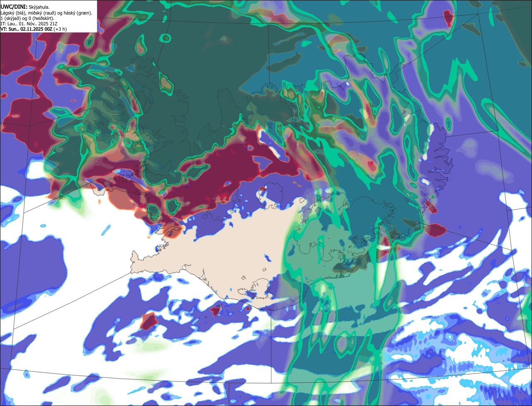This screenshot has height=406, width=532.
Task: Click the 'VT: Sun.. 02.11.2025 00Z (+3 h)' line
Action: tap(34, 29)
